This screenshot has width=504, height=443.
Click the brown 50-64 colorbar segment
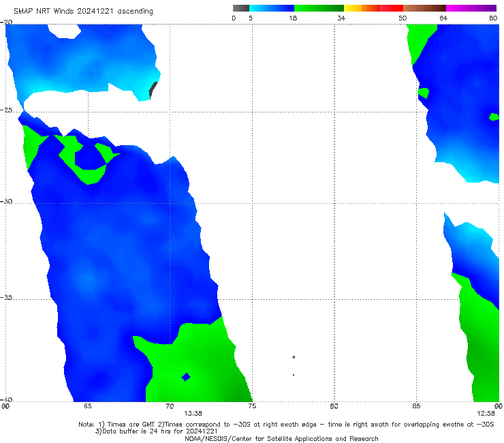pyautogui.click(x=424, y=8)
